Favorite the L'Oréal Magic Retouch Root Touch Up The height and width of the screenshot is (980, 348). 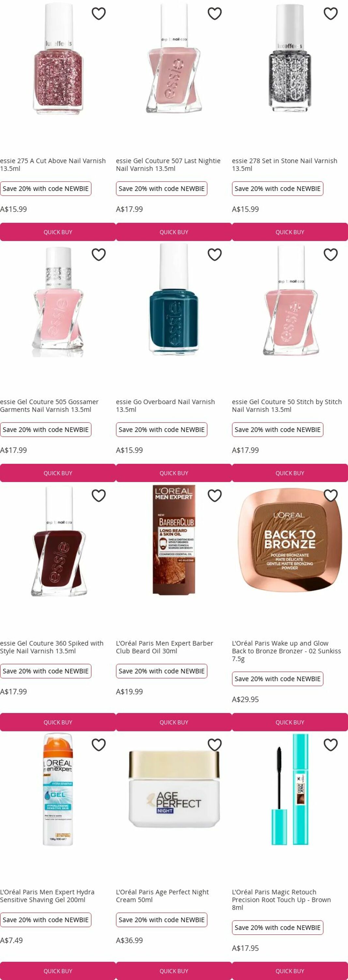click(330, 744)
